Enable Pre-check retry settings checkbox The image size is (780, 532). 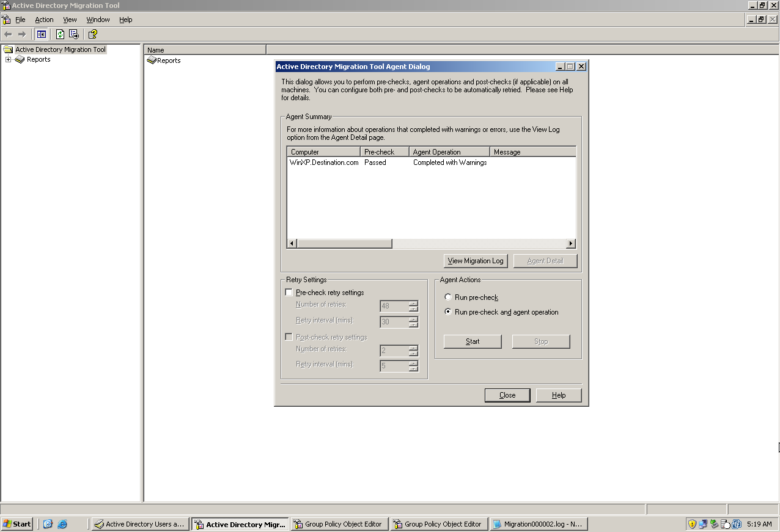(x=289, y=293)
